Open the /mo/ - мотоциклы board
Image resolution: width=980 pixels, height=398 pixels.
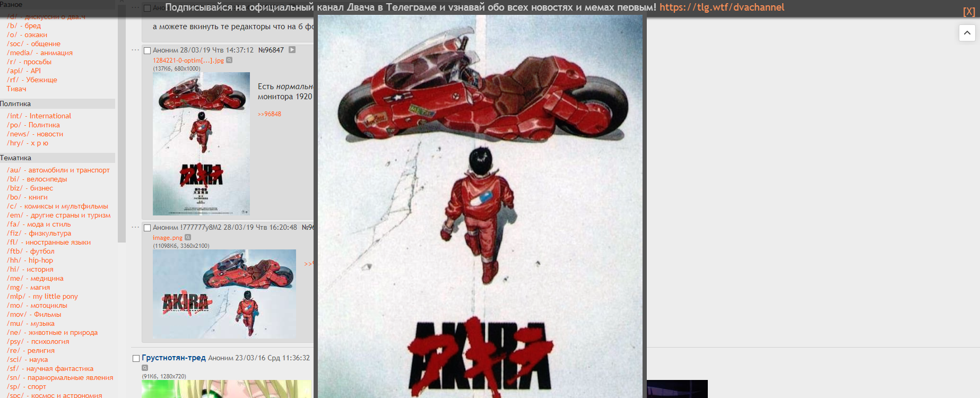(x=37, y=305)
